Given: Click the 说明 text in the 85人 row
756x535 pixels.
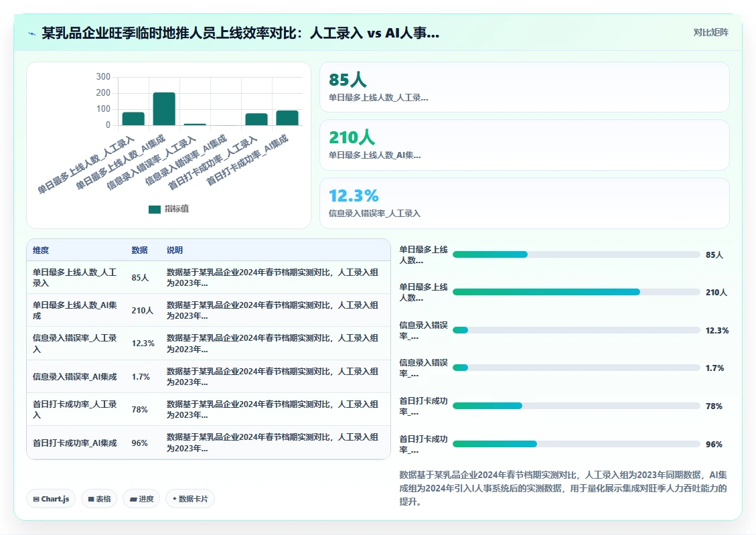Looking at the screenshot, I should click(273, 278).
